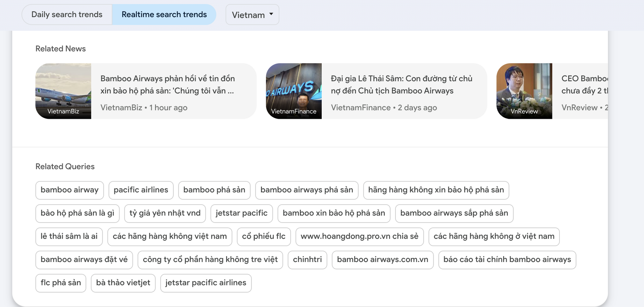Viewport: 644px width, 307px height.
Task: Click 'www.hoangdong.pro.vn chia sẻ' chip
Action: (360, 237)
